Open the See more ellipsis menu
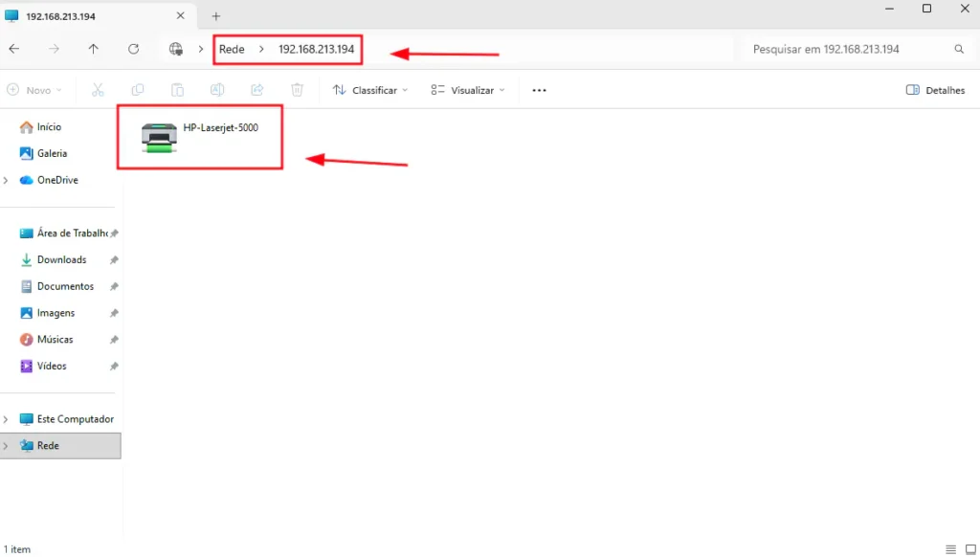 pos(539,90)
